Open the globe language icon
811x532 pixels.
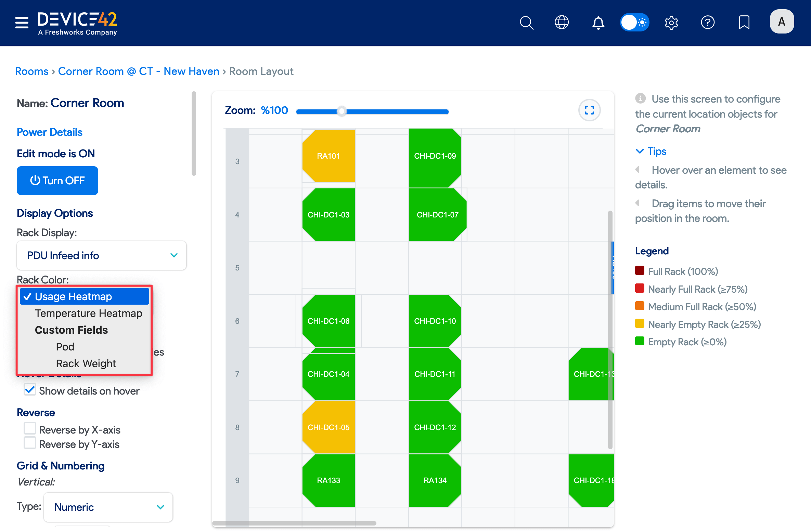point(562,23)
